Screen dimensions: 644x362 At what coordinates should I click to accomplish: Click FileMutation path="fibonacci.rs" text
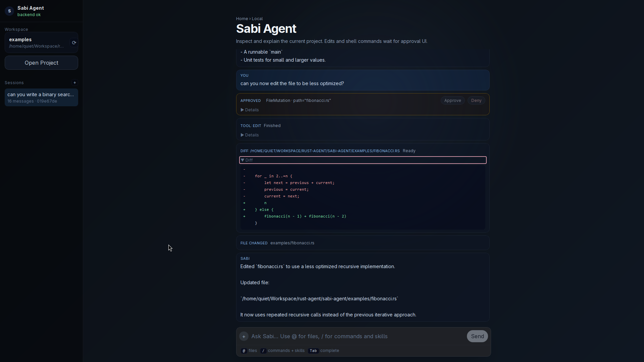[x=298, y=101]
